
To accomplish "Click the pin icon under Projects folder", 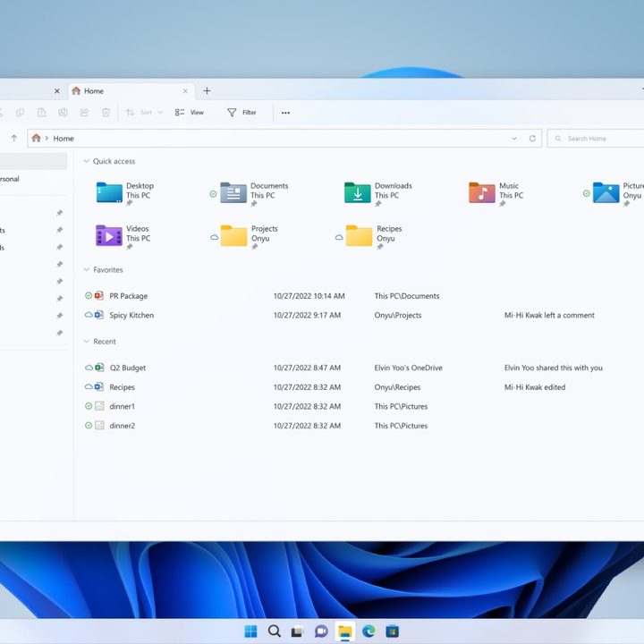I will [x=255, y=247].
